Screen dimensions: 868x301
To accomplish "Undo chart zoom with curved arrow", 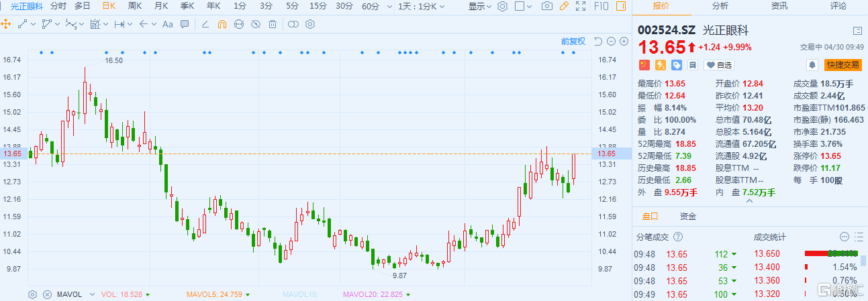I will coord(598,41).
